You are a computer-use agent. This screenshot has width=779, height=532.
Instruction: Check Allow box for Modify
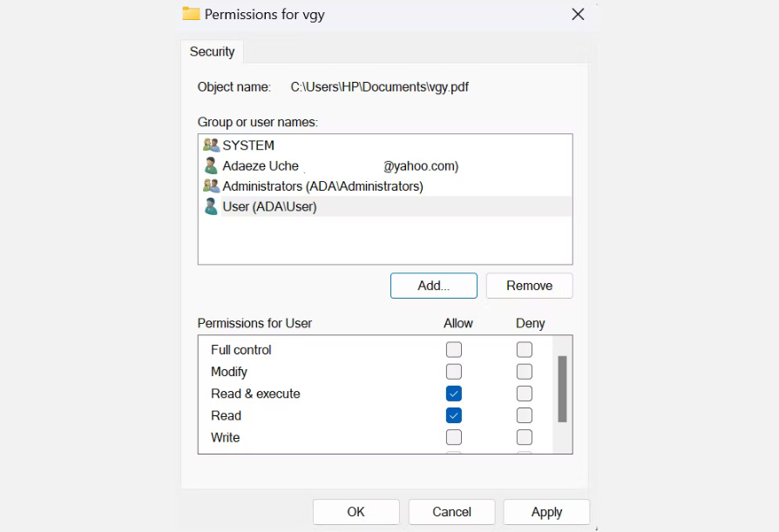[x=454, y=372]
